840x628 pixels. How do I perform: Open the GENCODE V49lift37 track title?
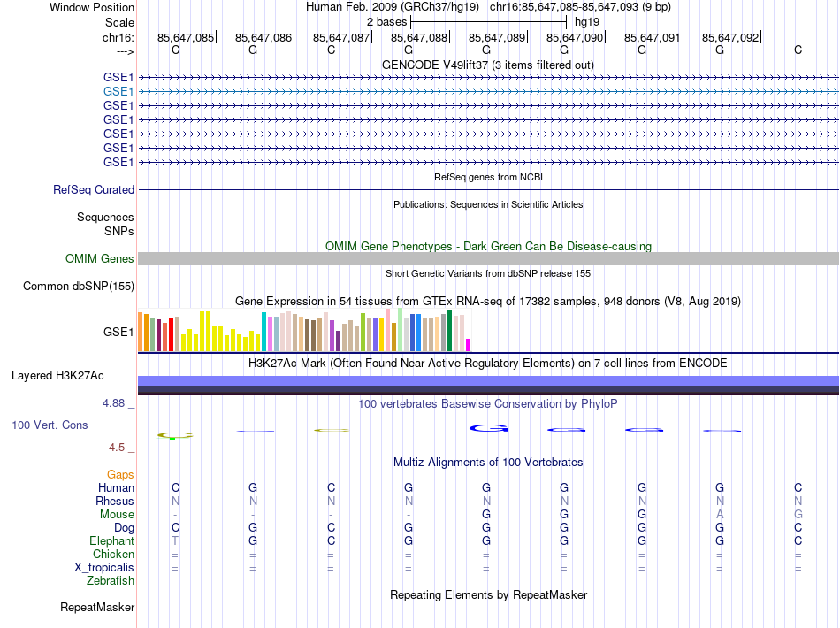pos(487,65)
